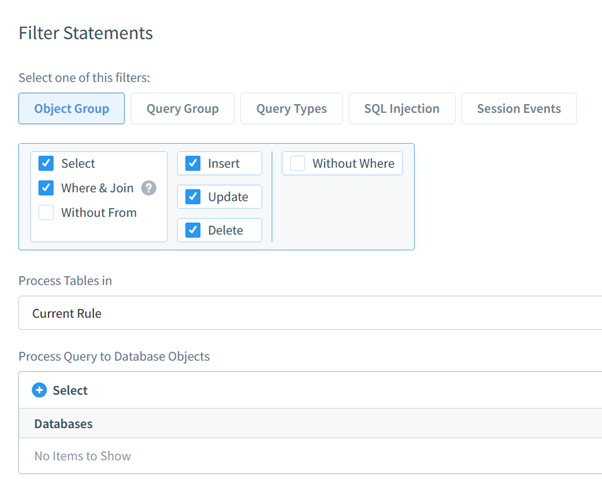Enable the Without Where checkbox
The height and width of the screenshot is (479, 602).
298,163
